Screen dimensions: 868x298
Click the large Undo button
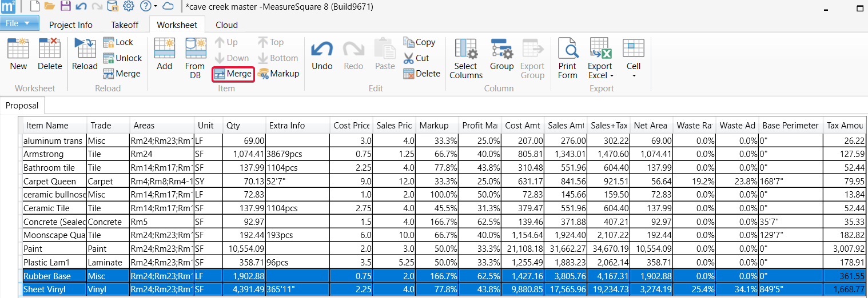[322, 54]
